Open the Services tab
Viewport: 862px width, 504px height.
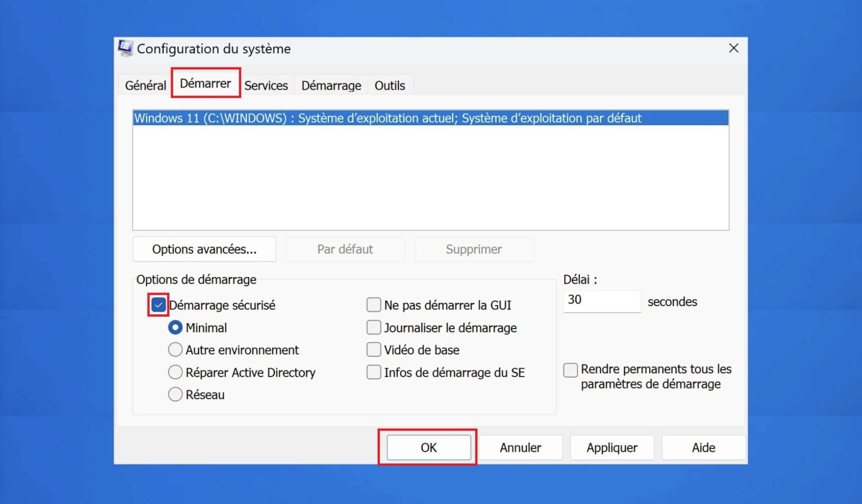267,85
